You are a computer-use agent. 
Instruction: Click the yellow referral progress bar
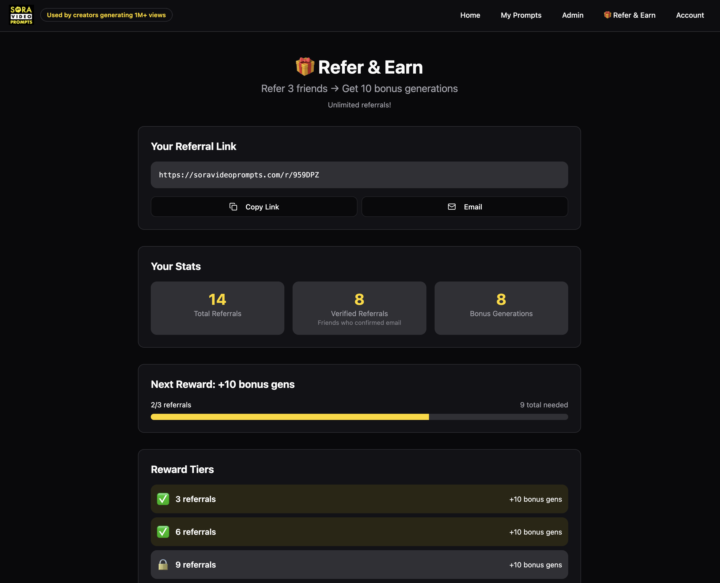(290, 417)
